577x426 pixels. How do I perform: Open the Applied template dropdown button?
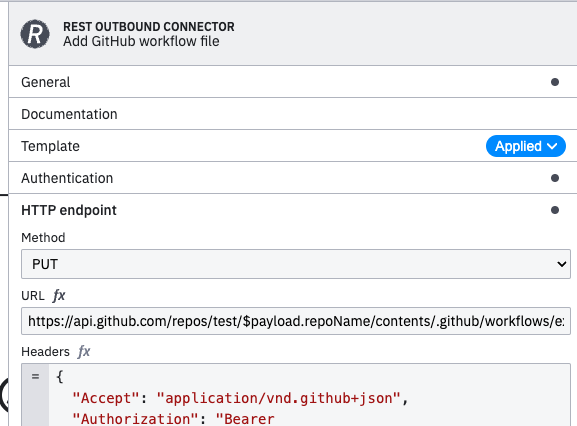coord(525,146)
